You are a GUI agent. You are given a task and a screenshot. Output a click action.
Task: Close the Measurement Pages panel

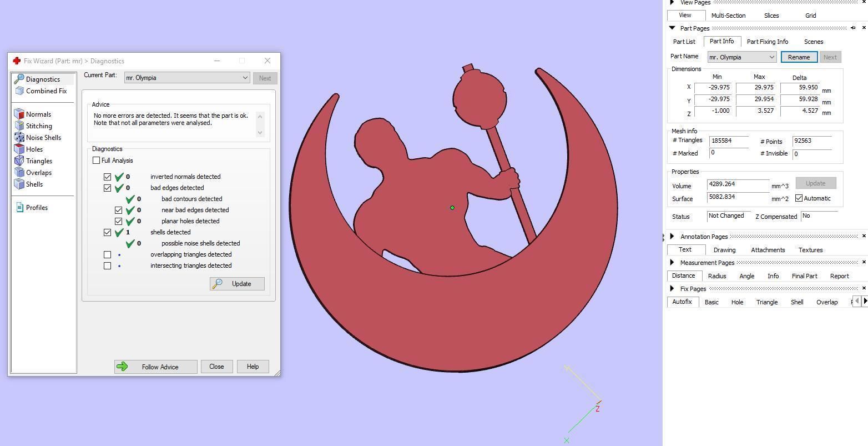[864, 262]
